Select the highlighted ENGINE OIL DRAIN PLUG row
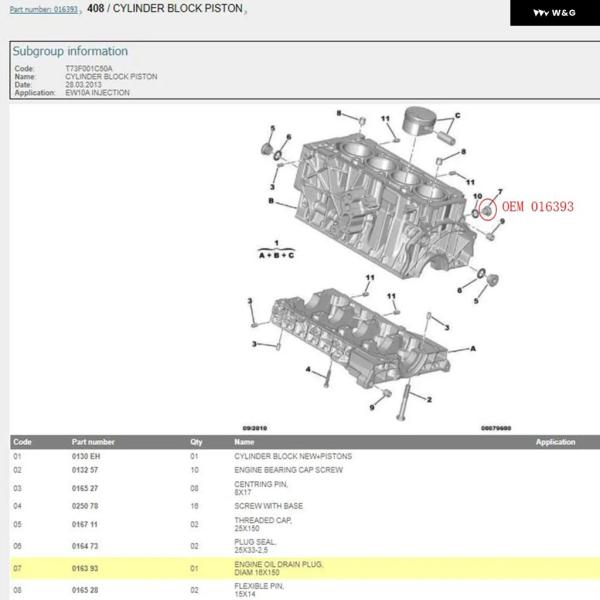Viewport: 600px width, 600px height. tap(300, 569)
